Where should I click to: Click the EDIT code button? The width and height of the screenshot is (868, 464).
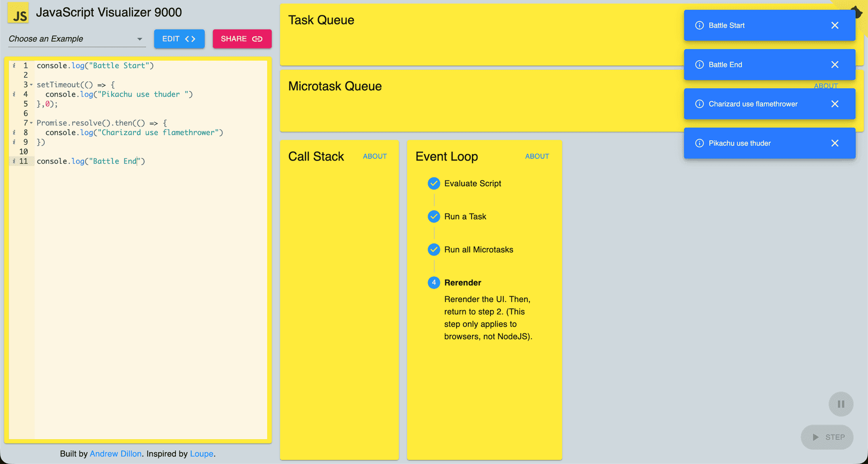pyautogui.click(x=179, y=39)
